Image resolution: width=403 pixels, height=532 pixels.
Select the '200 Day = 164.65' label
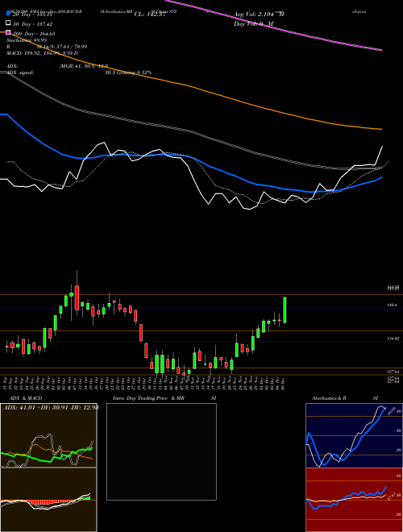pos(35,34)
